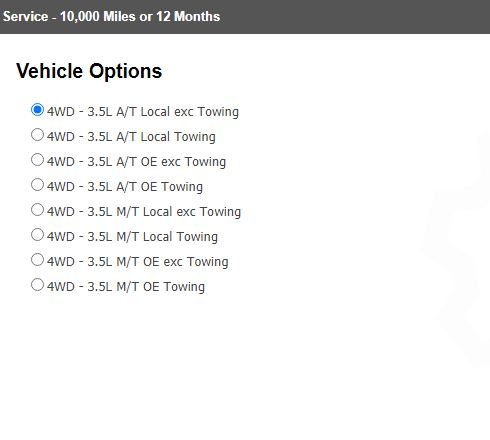Choose the A/T Local Towing radio circle
The height and width of the screenshot is (440, 490).
(37, 135)
